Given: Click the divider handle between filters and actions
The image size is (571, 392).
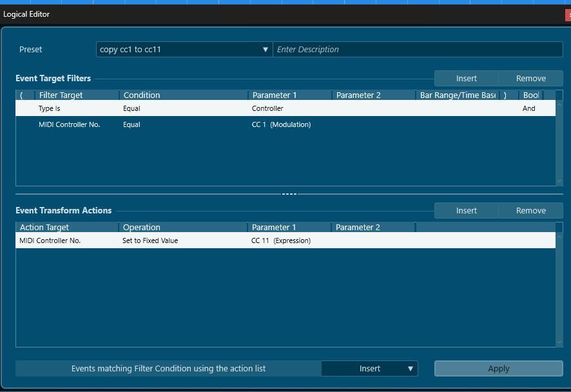Looking at the screenshot, I should tap(289, 194).
